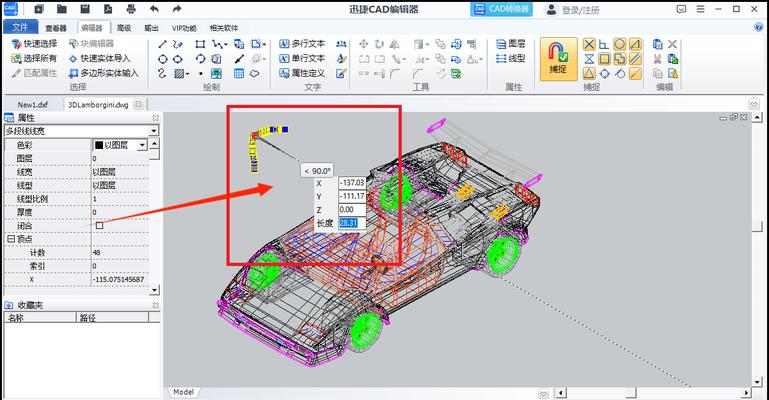Check the 闭合 checkbox in properties
The height and width of the screenshot is (400, 769).
pyautogui.click(x=100, y=225)
